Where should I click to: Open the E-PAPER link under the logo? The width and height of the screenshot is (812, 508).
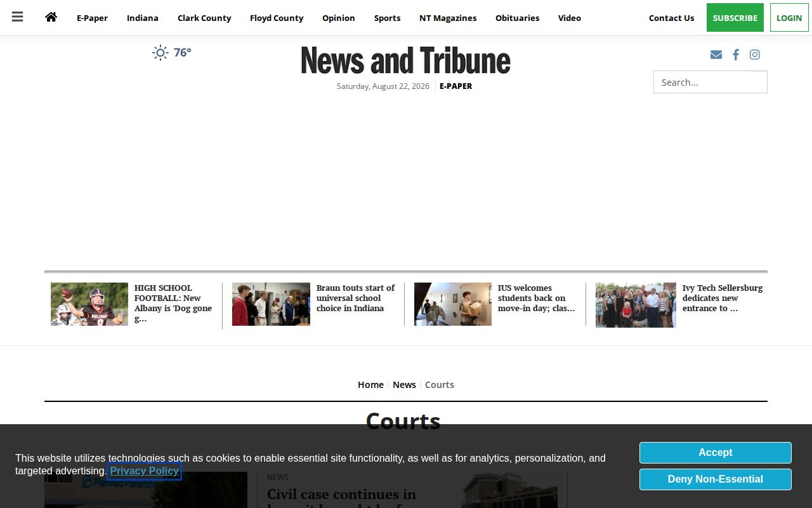tap(456, 86)
